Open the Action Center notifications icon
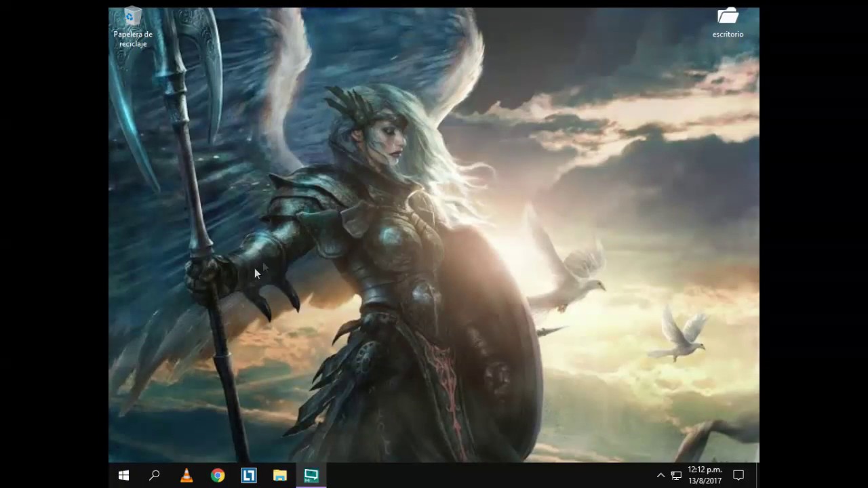 (738, 476)
